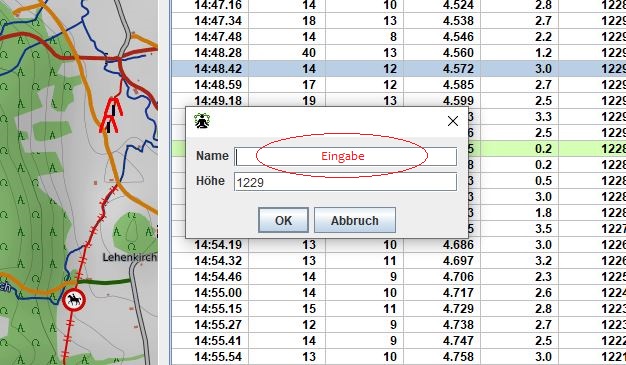Click the 4.758 distance cell

point(458,357)
